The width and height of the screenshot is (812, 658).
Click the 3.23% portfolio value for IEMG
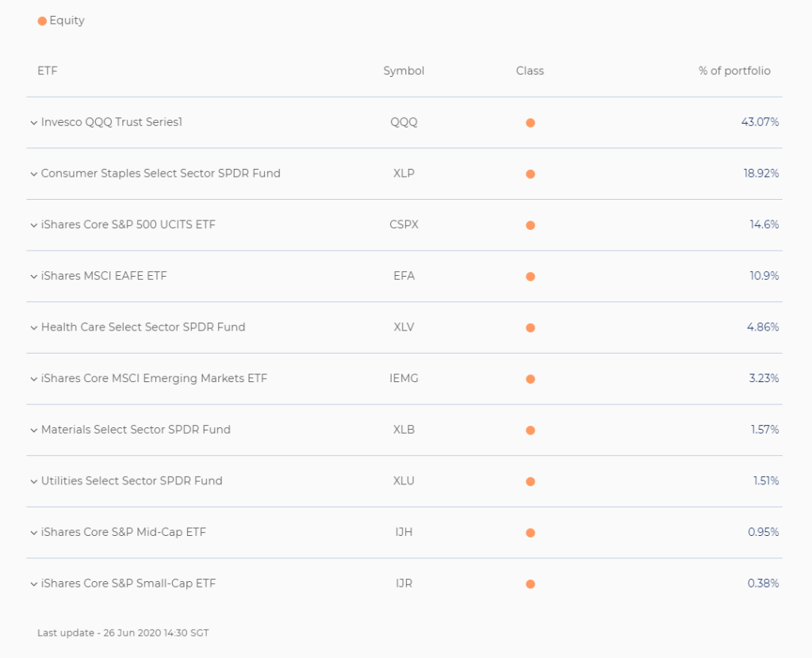click(764, 378)
